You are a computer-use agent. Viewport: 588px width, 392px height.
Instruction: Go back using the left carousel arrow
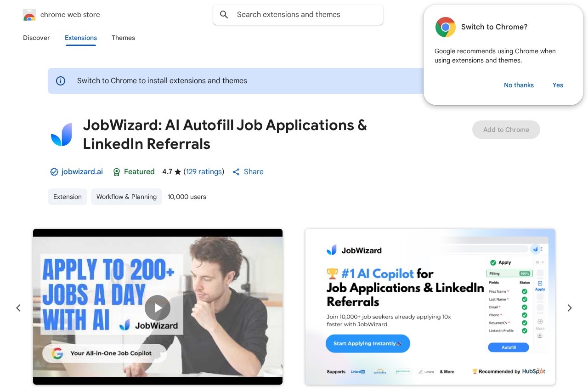18,307
